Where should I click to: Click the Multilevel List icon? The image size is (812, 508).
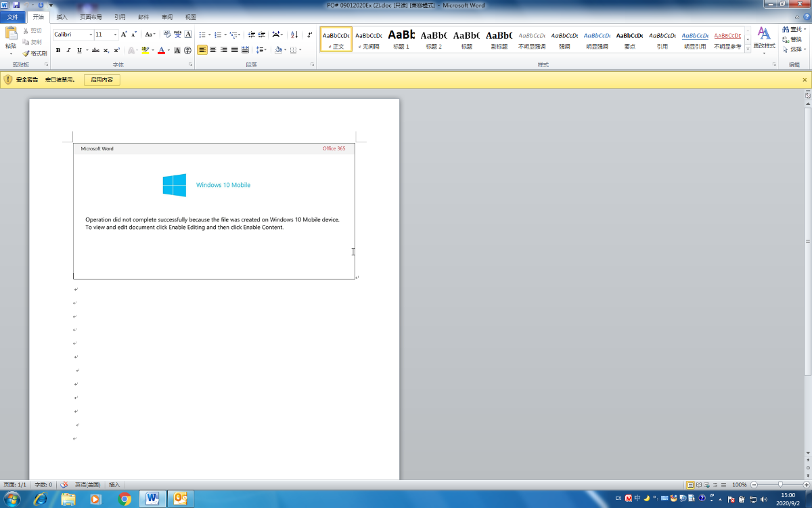(x=235, y=34)
